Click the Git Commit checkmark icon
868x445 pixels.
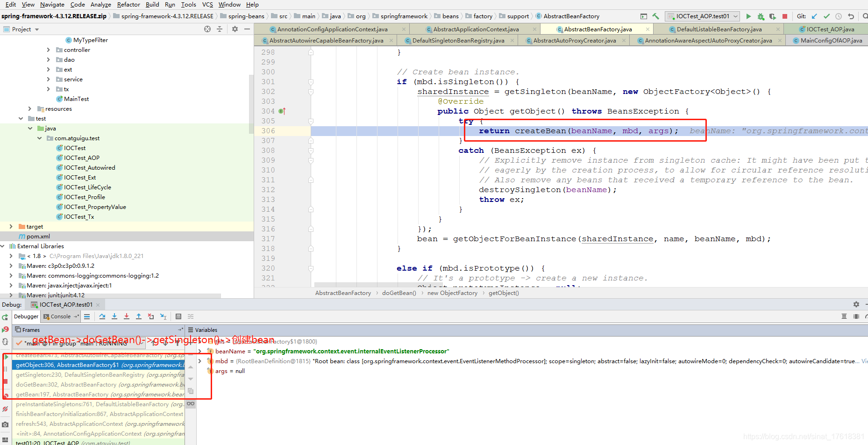click(826, 16)
